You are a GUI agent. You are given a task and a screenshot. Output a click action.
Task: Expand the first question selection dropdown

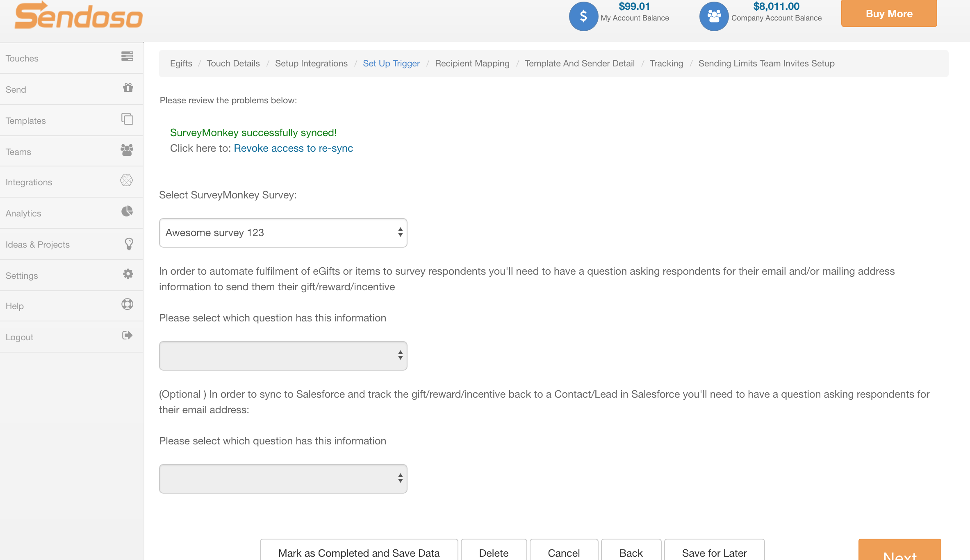point(283,355)
